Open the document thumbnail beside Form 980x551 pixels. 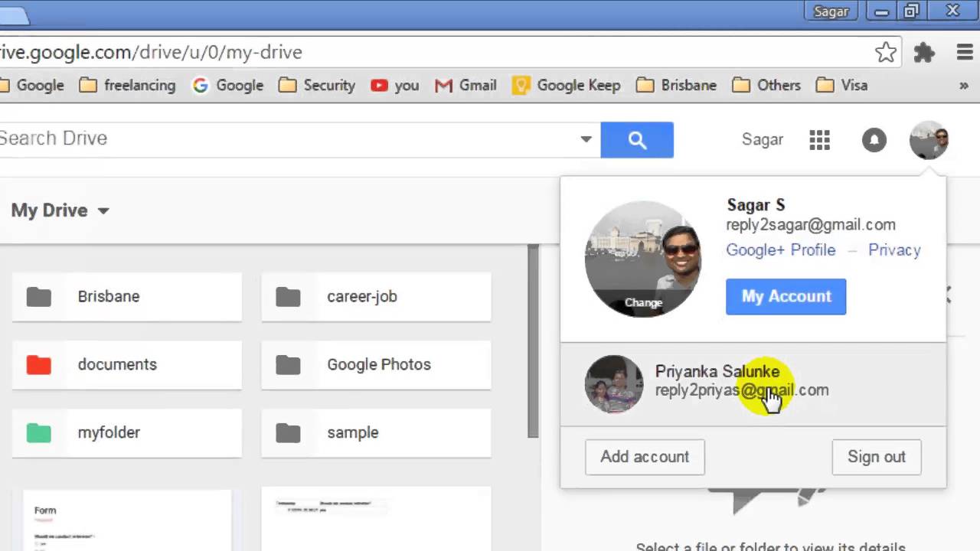point(376,520)
